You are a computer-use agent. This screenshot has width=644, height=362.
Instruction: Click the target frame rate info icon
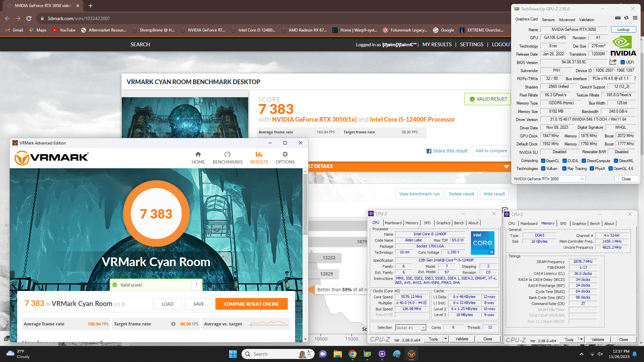173,324
